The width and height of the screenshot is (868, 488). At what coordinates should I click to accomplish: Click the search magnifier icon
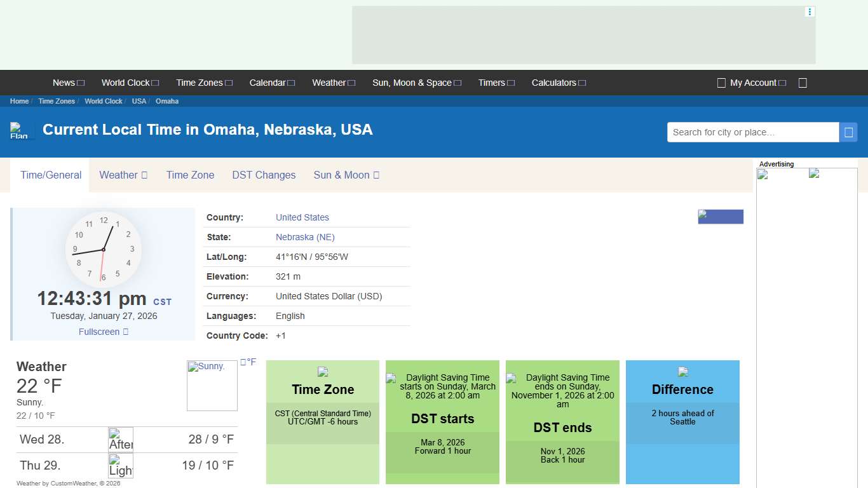(x=849, y=132)
